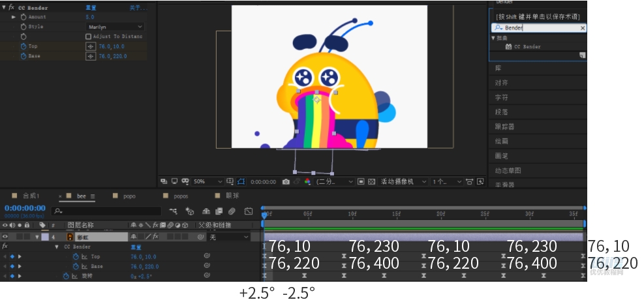The height and width of the screenshot is (302, 644).
Task: Open the 字符 panel
Action: [x=502, y=97]
